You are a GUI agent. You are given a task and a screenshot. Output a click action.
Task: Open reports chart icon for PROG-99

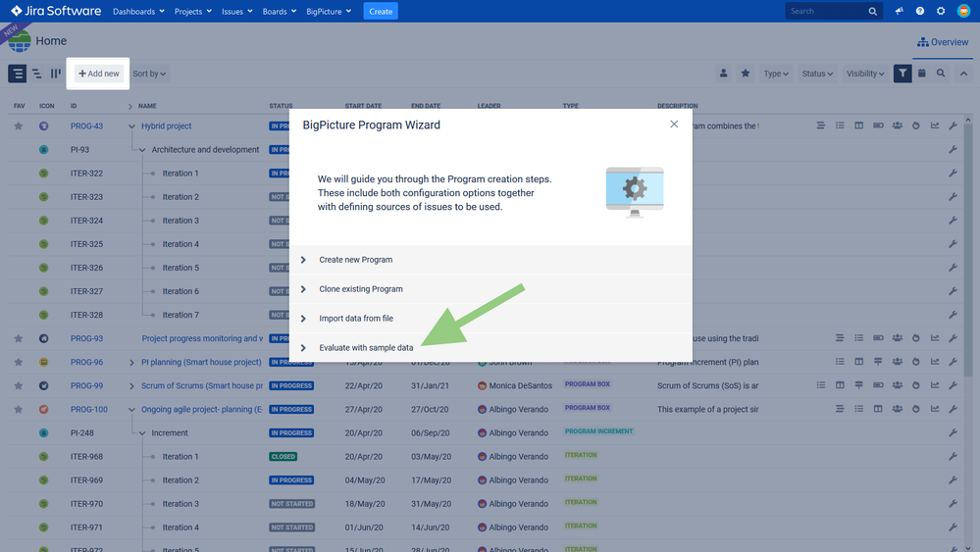(935, 385)
